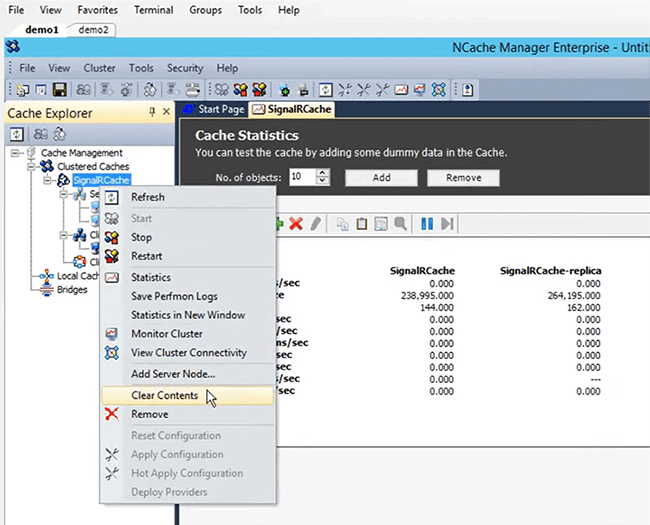Select Restart in the context menu
This screenshot has width=650, height=525.
[x=188, y=256]
